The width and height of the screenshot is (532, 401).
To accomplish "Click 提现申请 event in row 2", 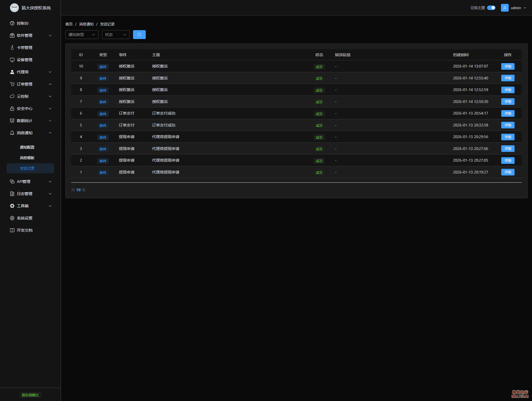I will tap(127, 160).
